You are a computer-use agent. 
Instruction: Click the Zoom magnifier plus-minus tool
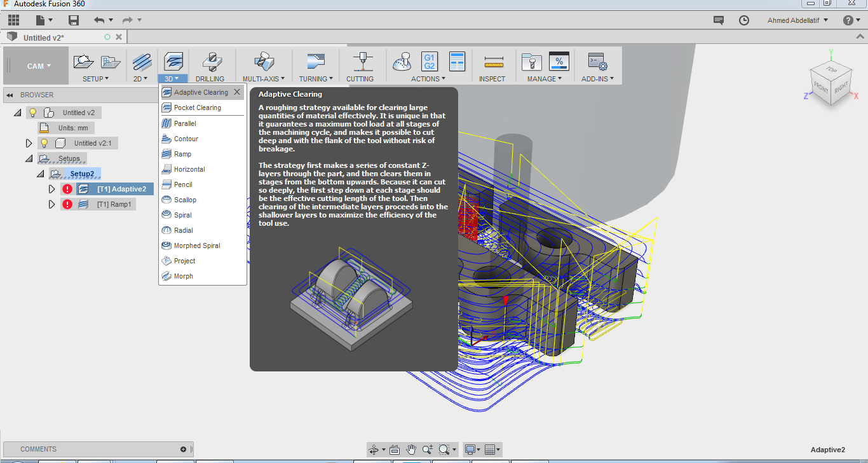pos(428,450)
